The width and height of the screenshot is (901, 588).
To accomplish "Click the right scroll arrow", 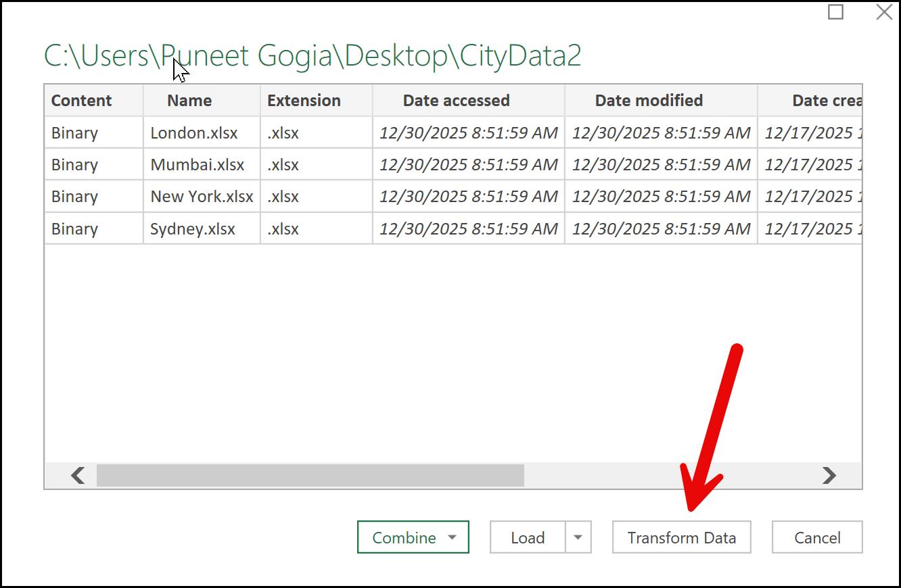I will [829, 476].
